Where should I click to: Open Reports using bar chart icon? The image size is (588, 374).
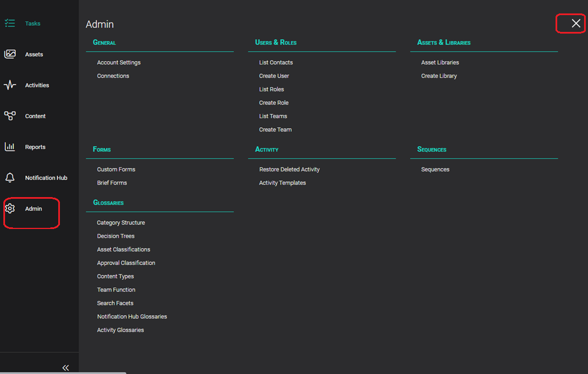pos(10,147)
